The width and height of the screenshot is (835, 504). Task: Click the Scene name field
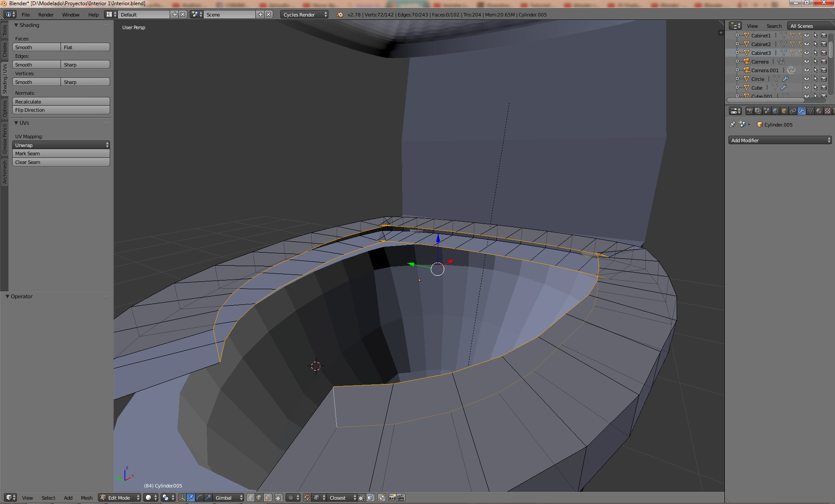point(230,14)
